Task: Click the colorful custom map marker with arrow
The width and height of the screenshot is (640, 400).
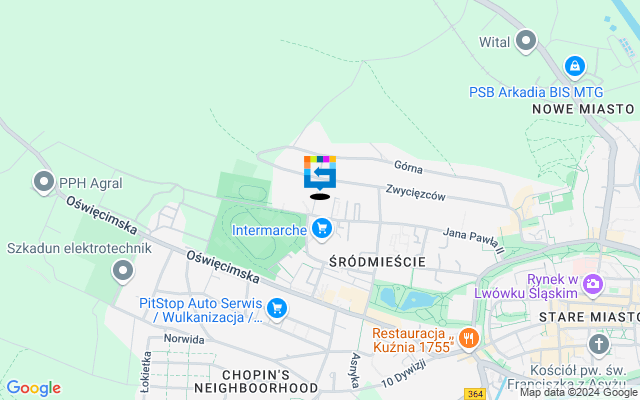Action: pyautogui.click(x=320, y=173)
